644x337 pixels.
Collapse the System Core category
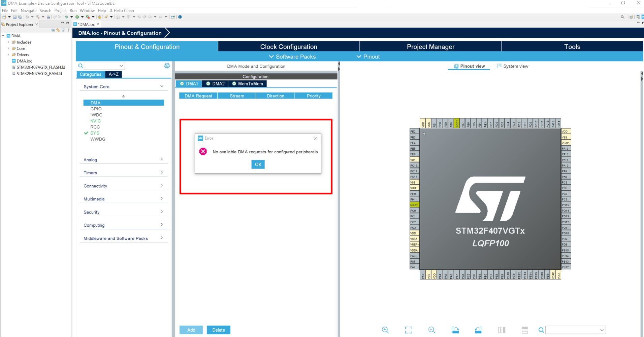tap(161, 86)
